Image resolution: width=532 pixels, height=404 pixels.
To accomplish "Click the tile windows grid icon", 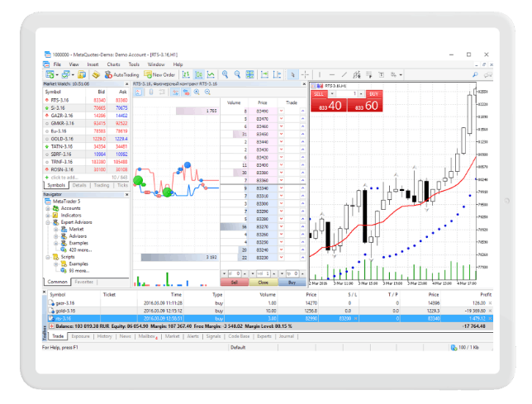I will 250,74.
